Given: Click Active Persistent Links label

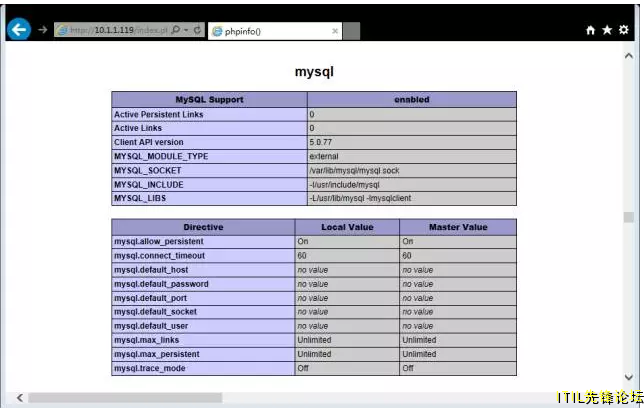Looking at the screenshot, I should [159, 115].
